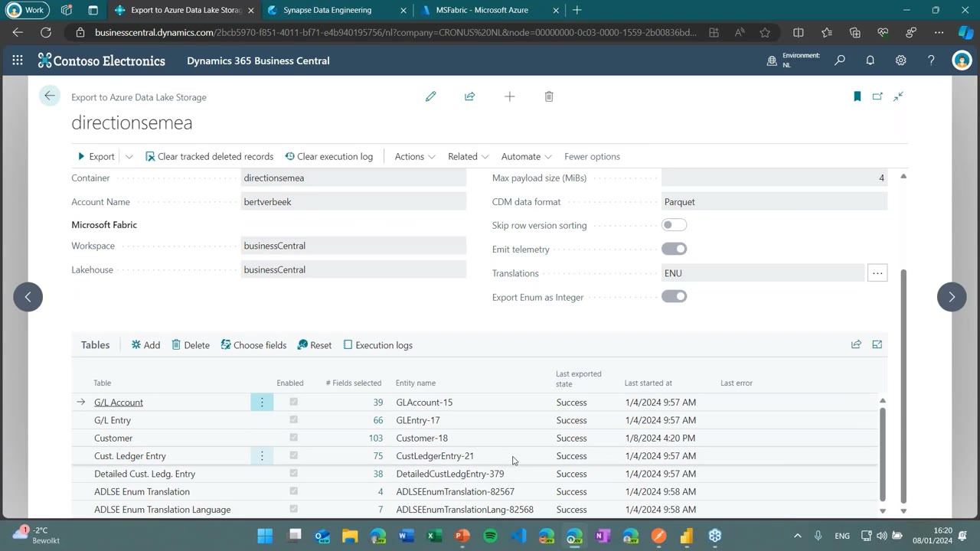Open Windows Start button
The width and height of the screenshot is (980, 551).
[265, 536]
